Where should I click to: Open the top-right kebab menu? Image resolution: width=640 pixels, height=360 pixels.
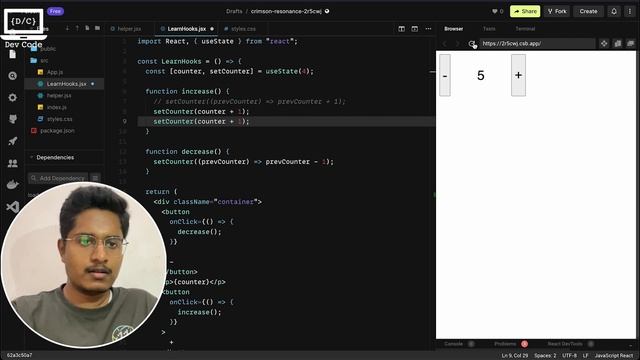[x=630, y=11]
